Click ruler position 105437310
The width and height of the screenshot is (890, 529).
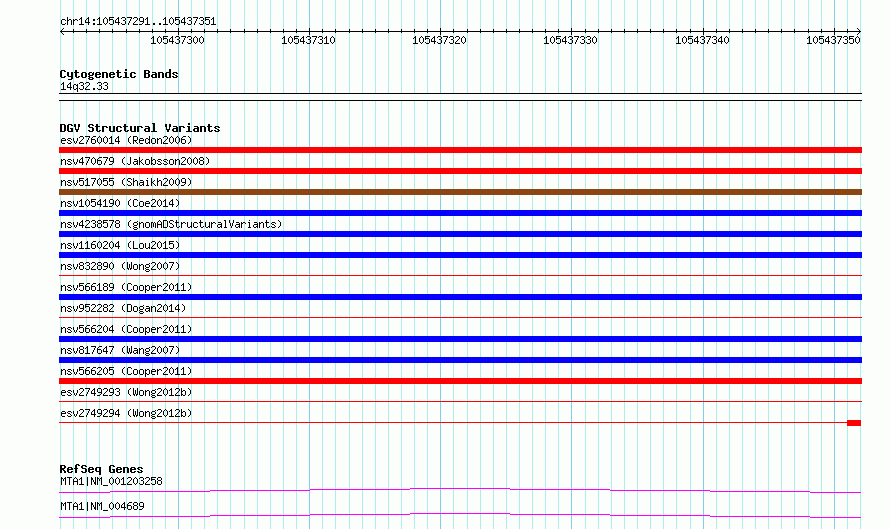pos(308,40)
